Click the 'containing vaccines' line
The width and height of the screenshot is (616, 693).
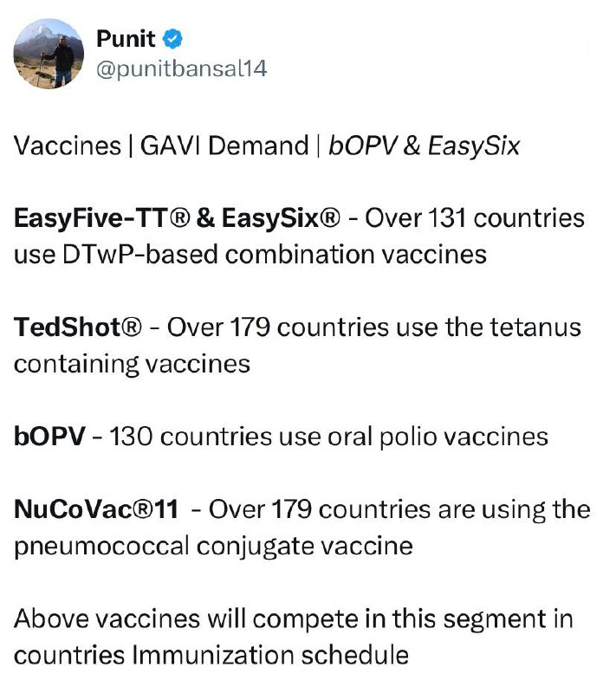tap(132, 364)
